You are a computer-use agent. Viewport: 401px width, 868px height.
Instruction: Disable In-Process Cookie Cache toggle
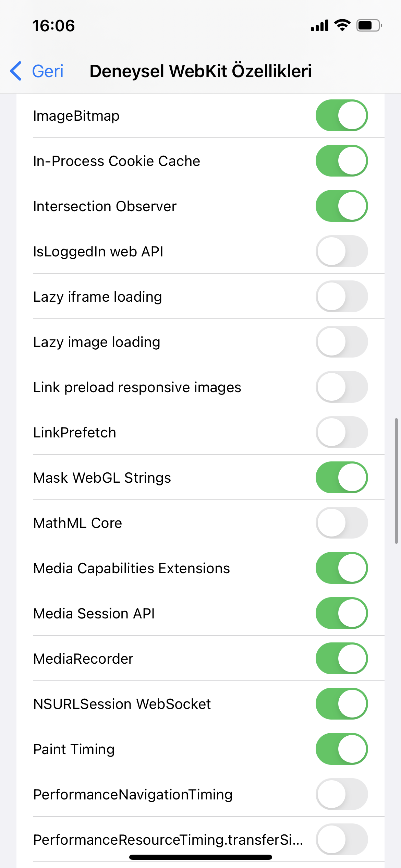341,161
